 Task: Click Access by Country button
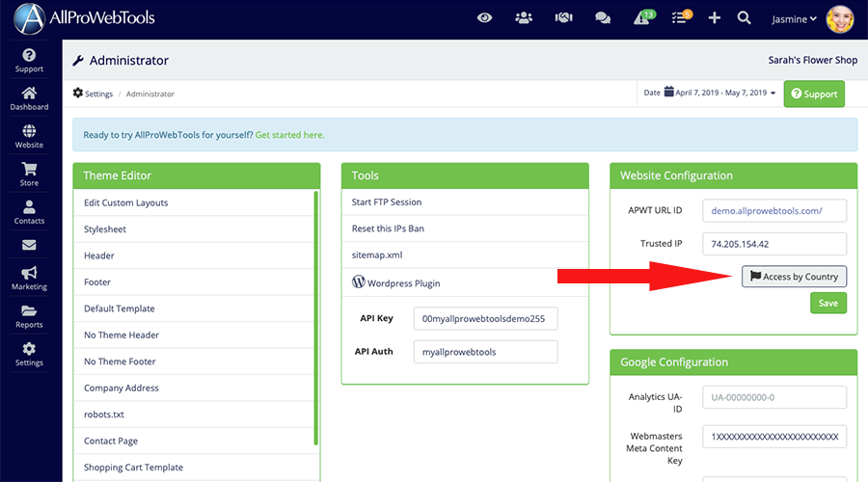click(x=794, y=277)
